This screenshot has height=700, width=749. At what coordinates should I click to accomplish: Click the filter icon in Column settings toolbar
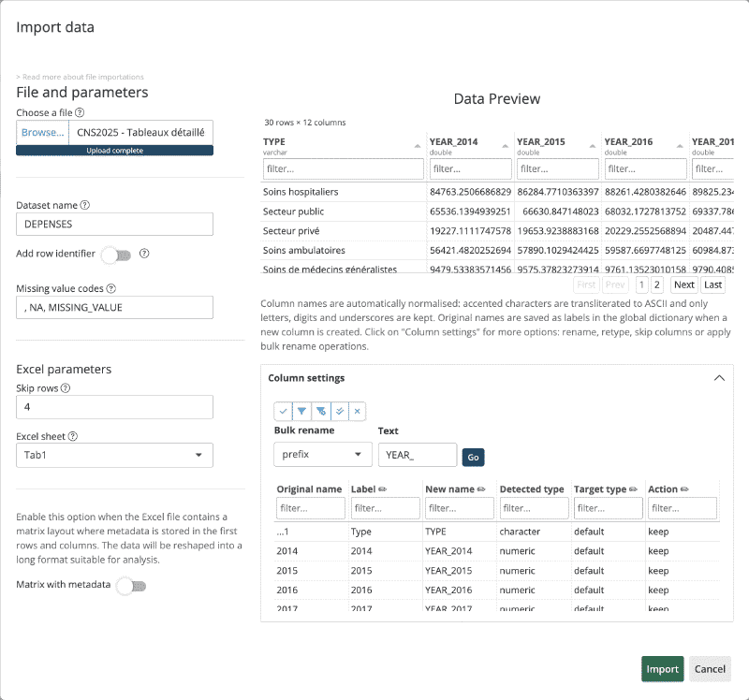tap(301, 411)
